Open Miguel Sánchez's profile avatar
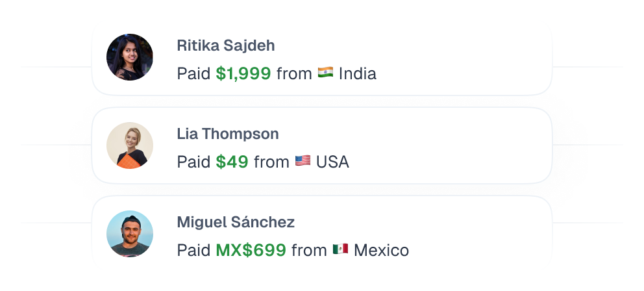The width and height of the screenshot is (644, 291). 130,234
